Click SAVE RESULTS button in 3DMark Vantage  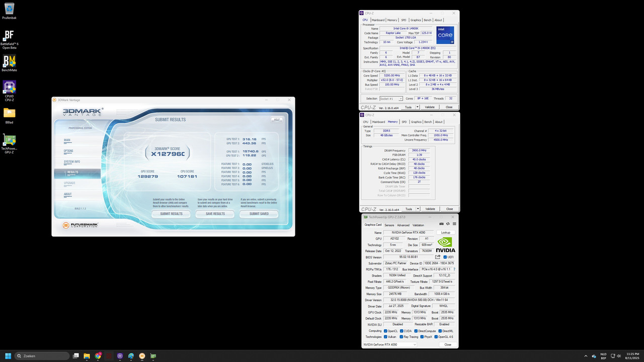coord(215,214)
